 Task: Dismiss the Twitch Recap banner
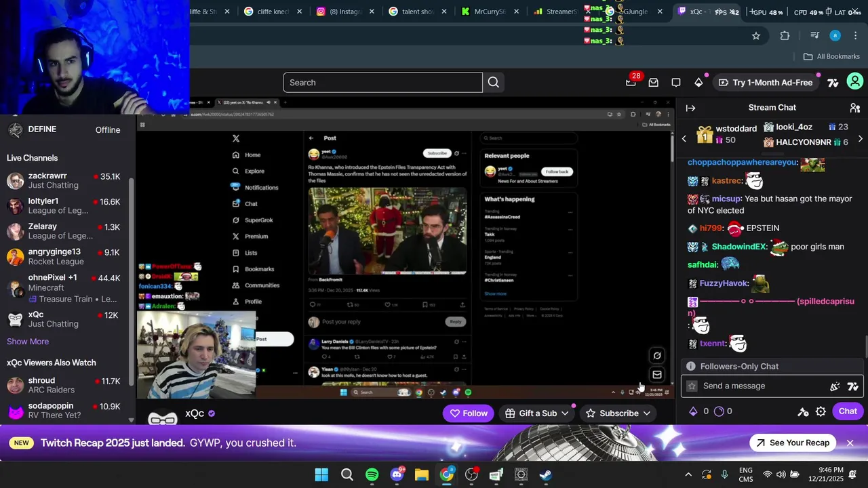click(850, 443)
